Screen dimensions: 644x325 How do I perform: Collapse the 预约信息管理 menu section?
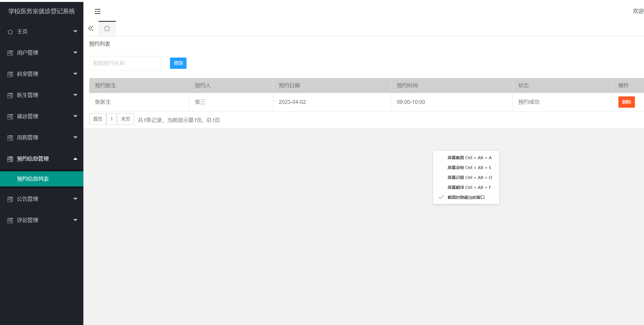(75, 159)
